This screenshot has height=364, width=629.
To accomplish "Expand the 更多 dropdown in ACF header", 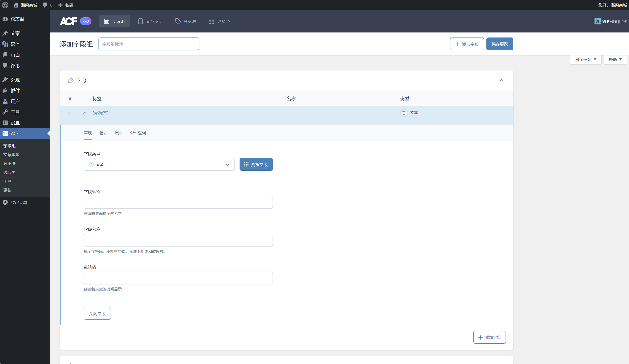I will [x=220, y=21].
